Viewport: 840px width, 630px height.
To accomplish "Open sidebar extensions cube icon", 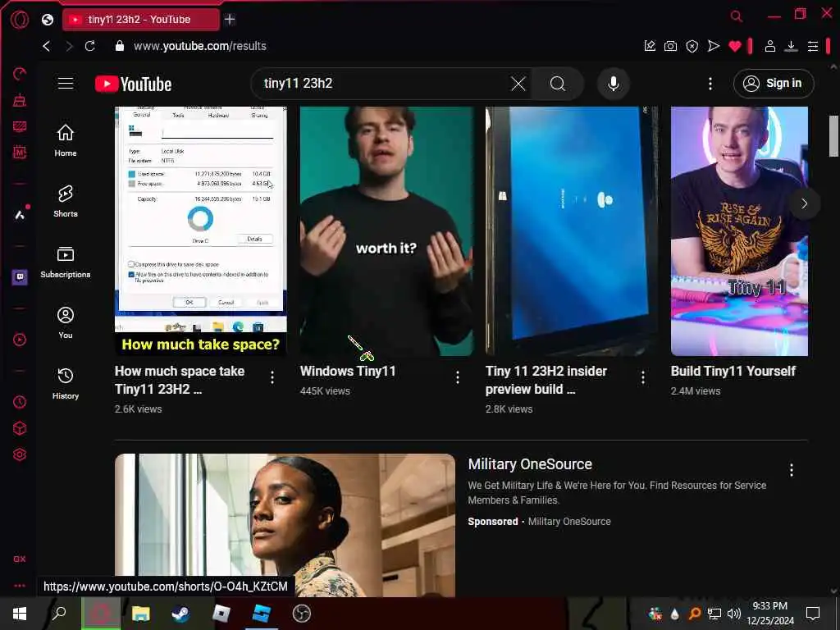I will (20, 428).
